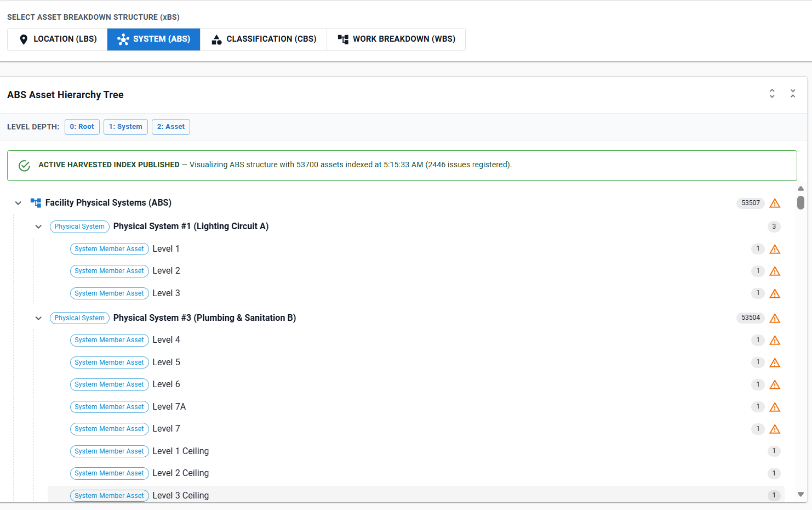
Task: Select the Level 3 Ceiling asset row
Action: point(416,495)
